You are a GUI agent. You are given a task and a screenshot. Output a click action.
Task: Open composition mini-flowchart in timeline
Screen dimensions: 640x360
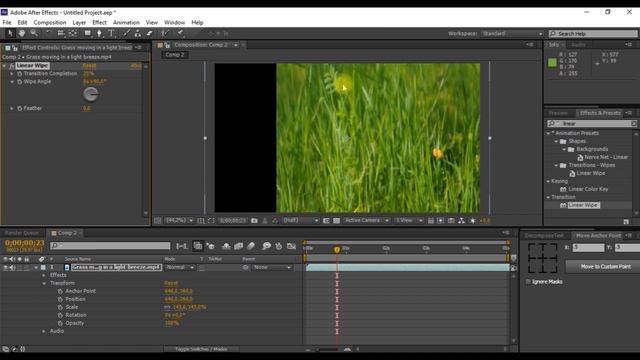coord(182,246)
